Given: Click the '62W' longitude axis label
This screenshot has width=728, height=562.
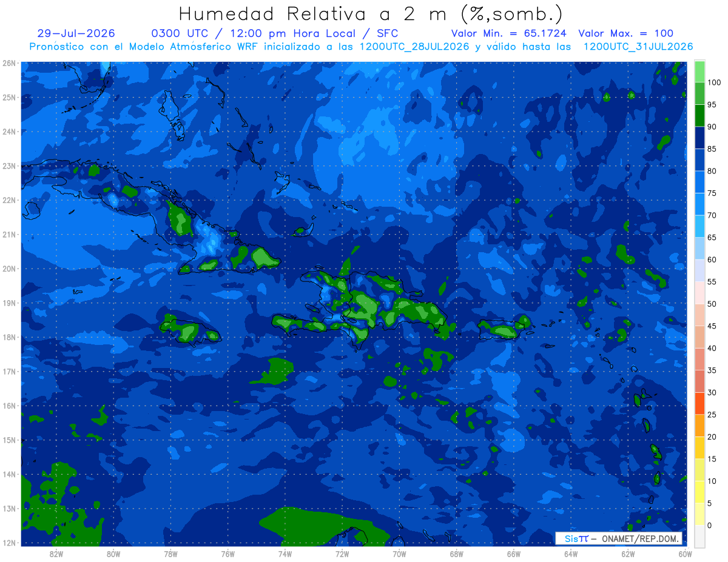Looking at the screenshot, I should [627, 554].
